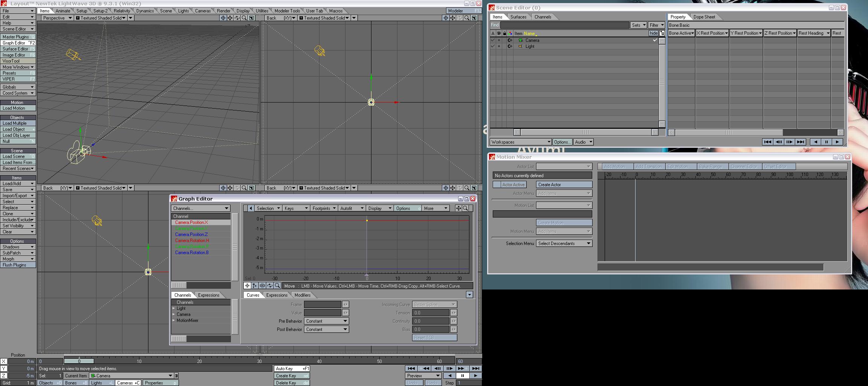Open Surface Editor from left panel
The height and width of the screenshot is (386, 868).
[x=18, y=49]
